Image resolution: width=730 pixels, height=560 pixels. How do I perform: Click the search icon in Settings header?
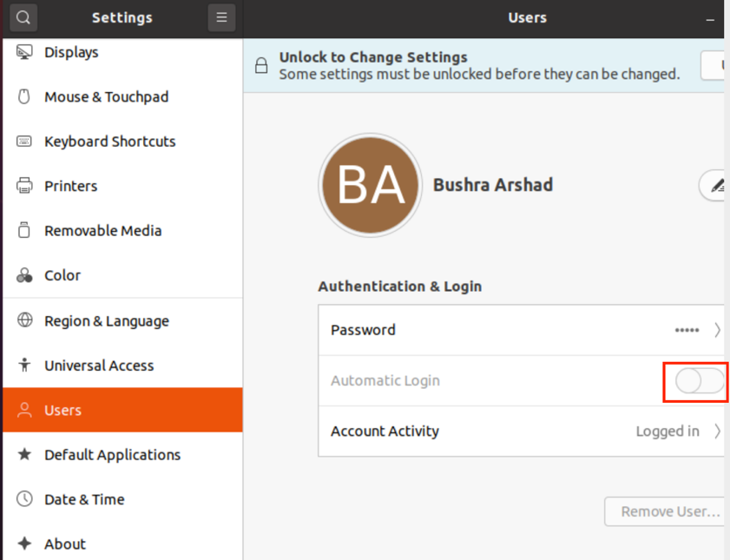point(23,17)
